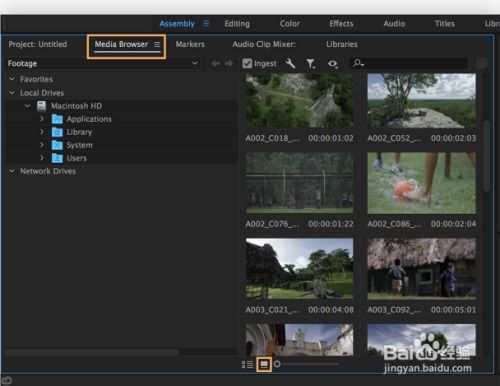Screen dimensions: 500x386
Task: Open the file type filter funnel icon
Action: [311, 63]
